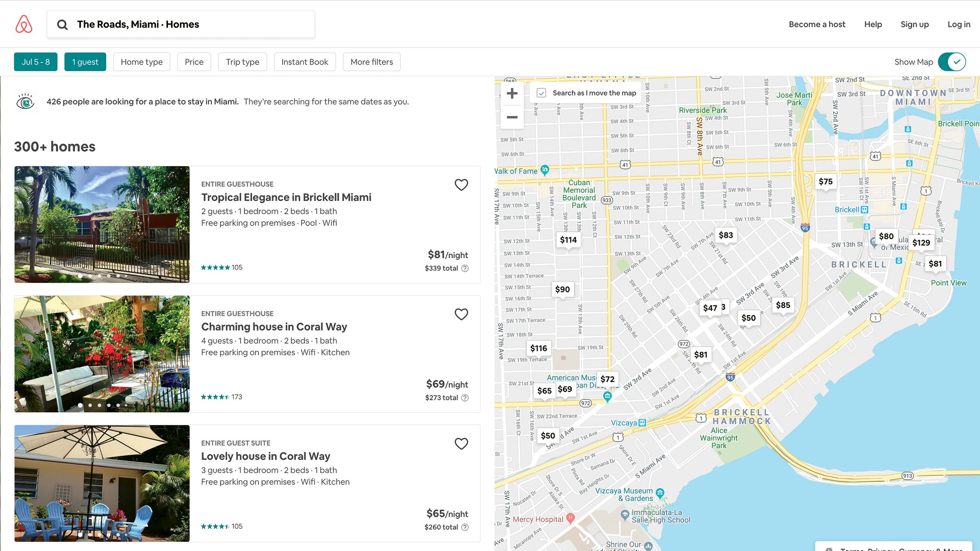This screenshot has width=980, height=551.
Task: Click Log in
Action: point(959,24)
